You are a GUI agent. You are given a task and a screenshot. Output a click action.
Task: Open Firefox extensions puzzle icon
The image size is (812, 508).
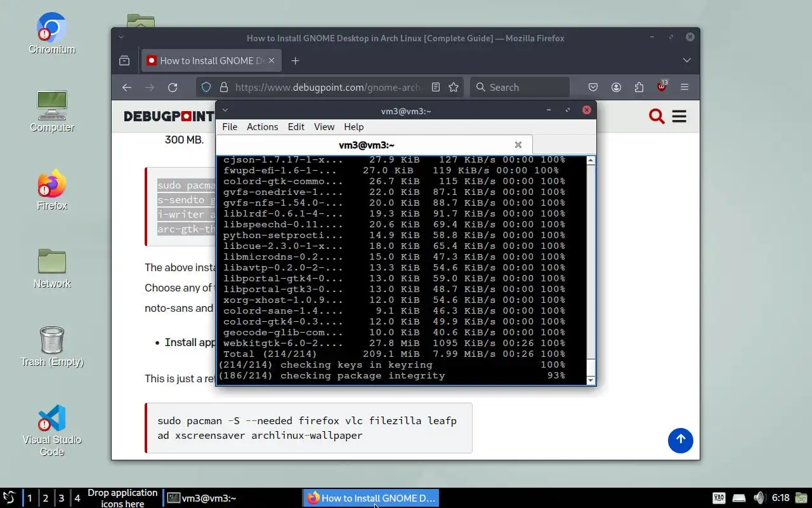(x=639, y=87)
